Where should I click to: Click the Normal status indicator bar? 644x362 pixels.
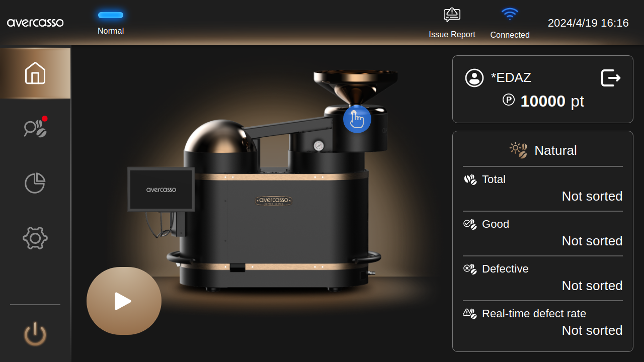[x=111, y=15]
